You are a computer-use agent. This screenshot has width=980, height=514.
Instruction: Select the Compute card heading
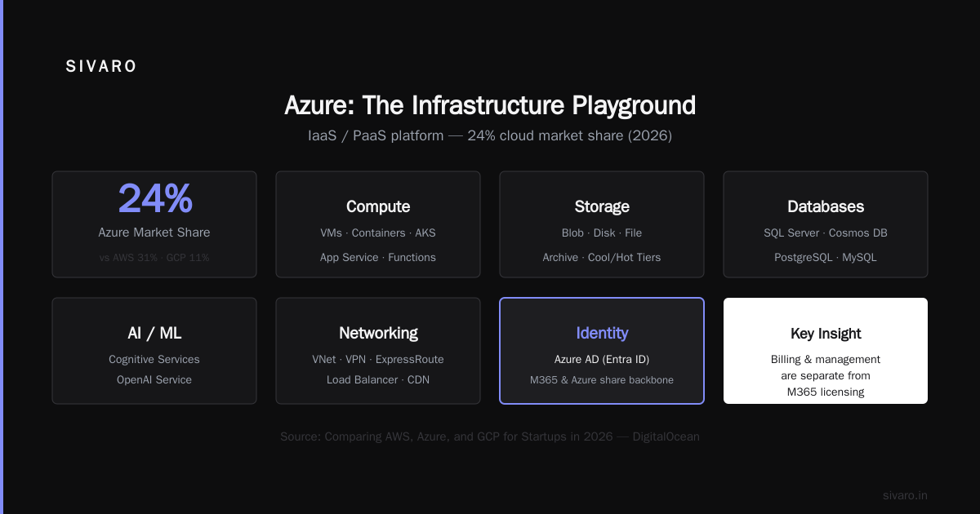pyautogui.click(x=378, y=206)
